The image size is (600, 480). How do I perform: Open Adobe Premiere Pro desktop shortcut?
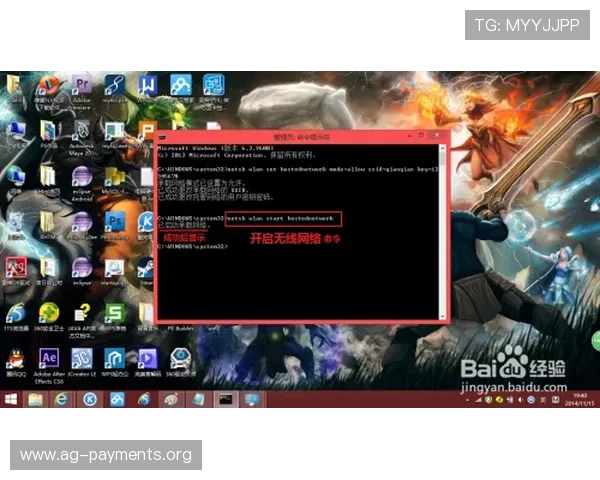tap(83, 86)
